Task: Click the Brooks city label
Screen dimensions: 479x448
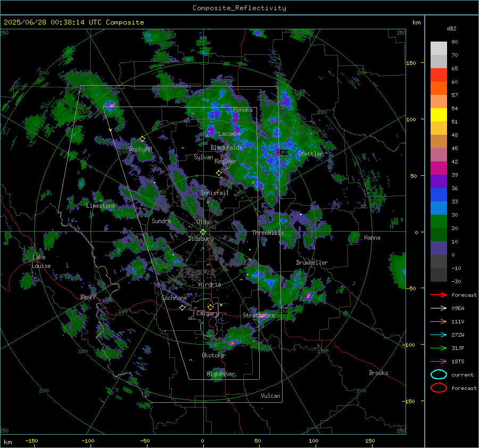Action: (378, 373)
